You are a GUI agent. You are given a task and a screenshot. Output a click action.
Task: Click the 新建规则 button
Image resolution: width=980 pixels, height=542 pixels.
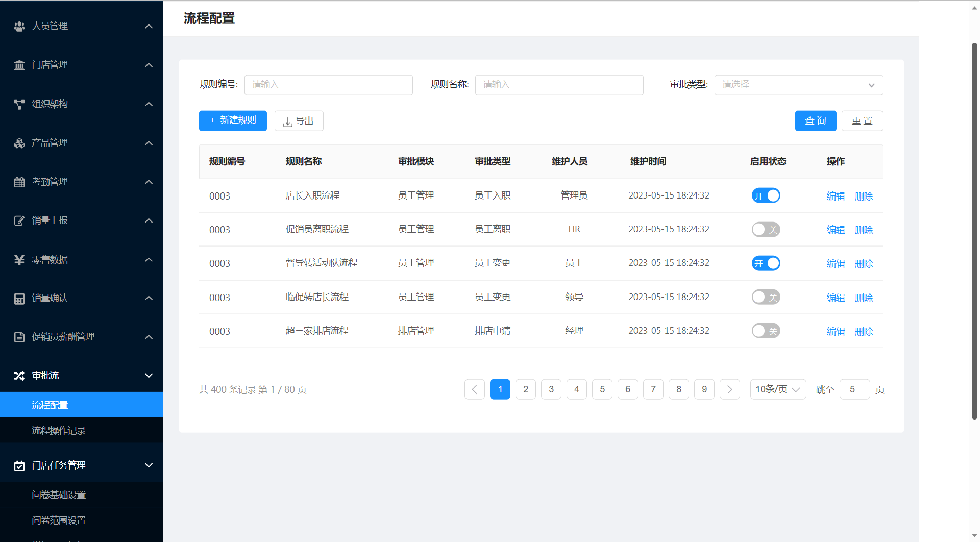233,120
